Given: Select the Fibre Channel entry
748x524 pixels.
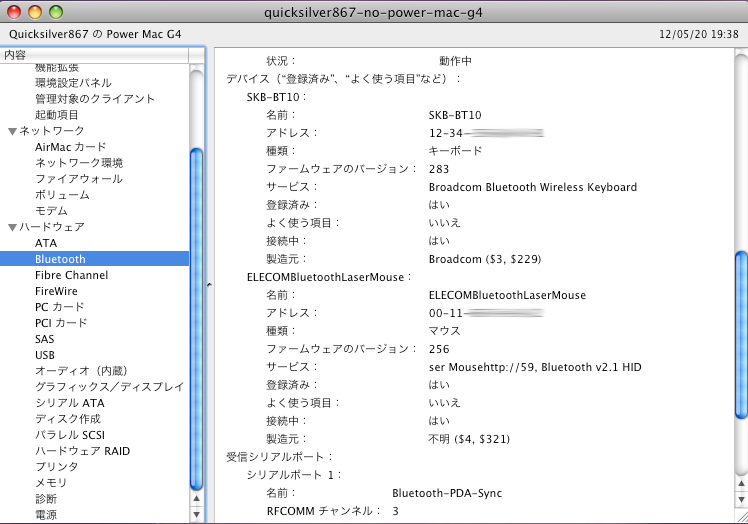Looking at the screenshot, I should pyautogui.click(x=71, y=275).
